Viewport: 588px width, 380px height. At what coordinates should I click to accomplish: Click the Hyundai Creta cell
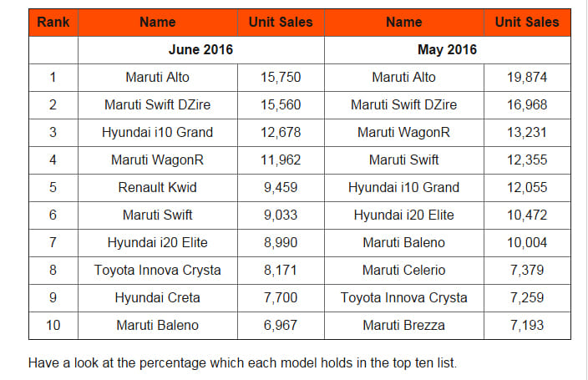158,298
